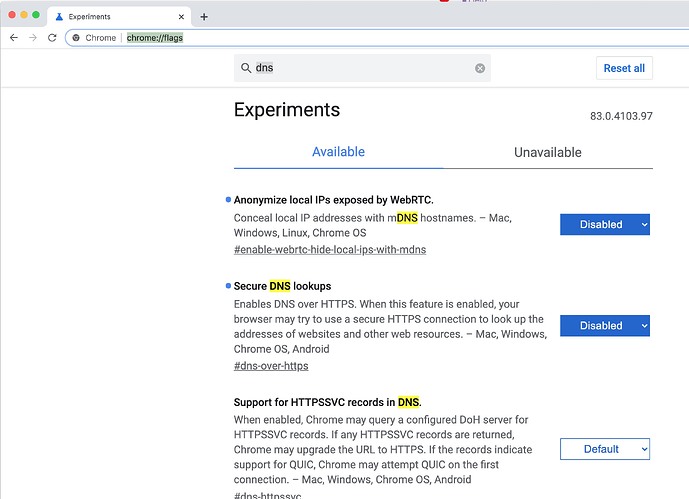Screen dimensions: 689x499
Task: Switch to the Available tab
Action: coord(338,152)
